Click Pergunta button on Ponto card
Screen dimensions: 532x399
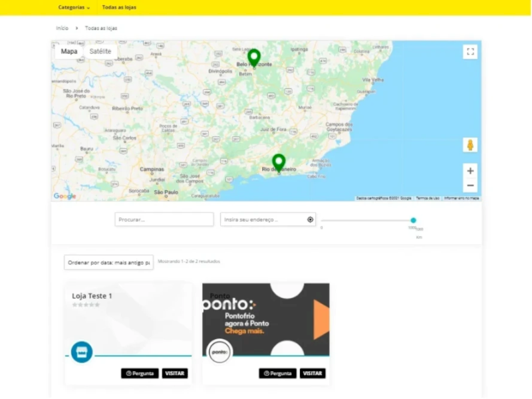click(277, 373)
